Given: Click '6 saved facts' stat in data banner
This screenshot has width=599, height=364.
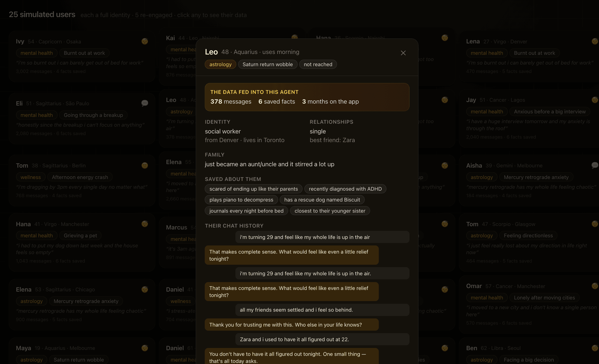Looking at the screenshot, I should pyautogui.click(x=277, y=101).
